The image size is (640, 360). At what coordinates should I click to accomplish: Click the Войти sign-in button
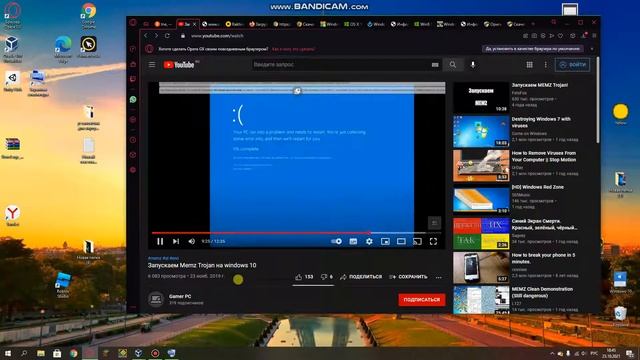tap(572, 64)
